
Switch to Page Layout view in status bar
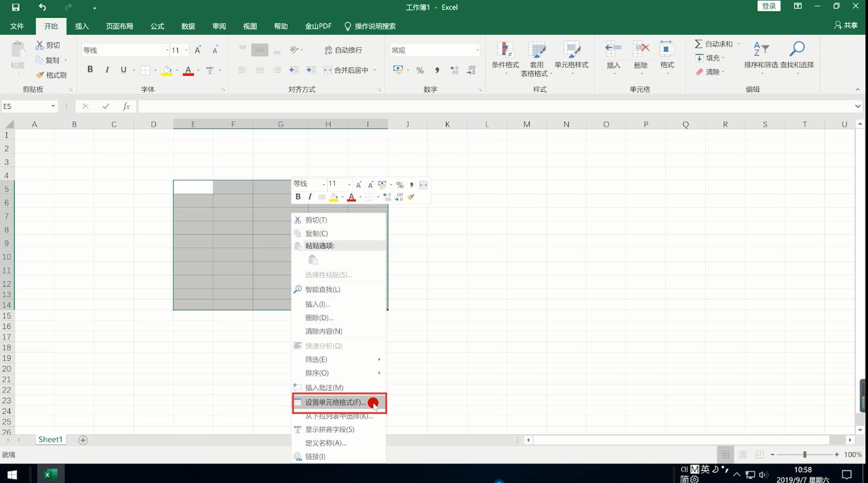(x=743, y=455)
